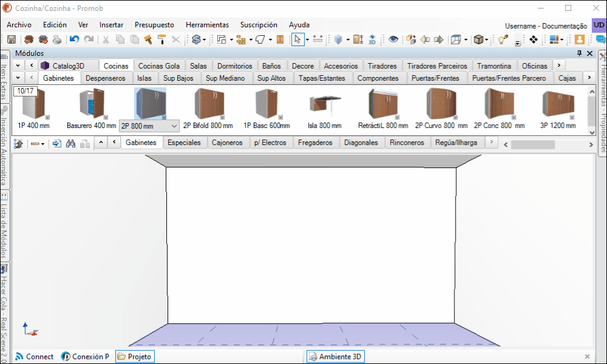Show more tabs after Cajas
This screenshot has width=607, height=364.
pos(589,78)
